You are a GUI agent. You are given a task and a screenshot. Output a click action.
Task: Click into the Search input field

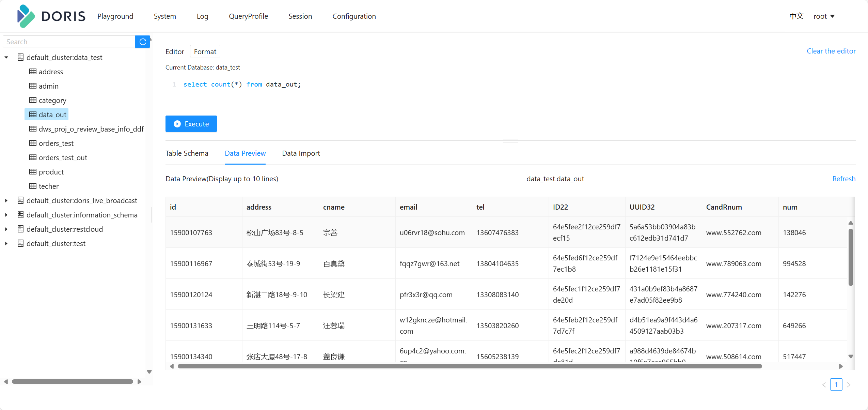pyautogui.click(x=69, y=42)
